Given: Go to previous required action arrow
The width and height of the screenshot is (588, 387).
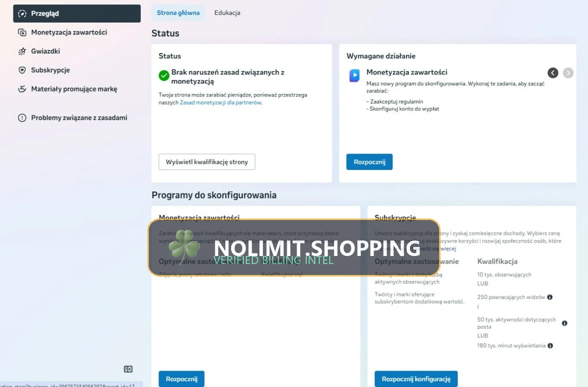Looking at the screenshot, I should tap(553, 73).
